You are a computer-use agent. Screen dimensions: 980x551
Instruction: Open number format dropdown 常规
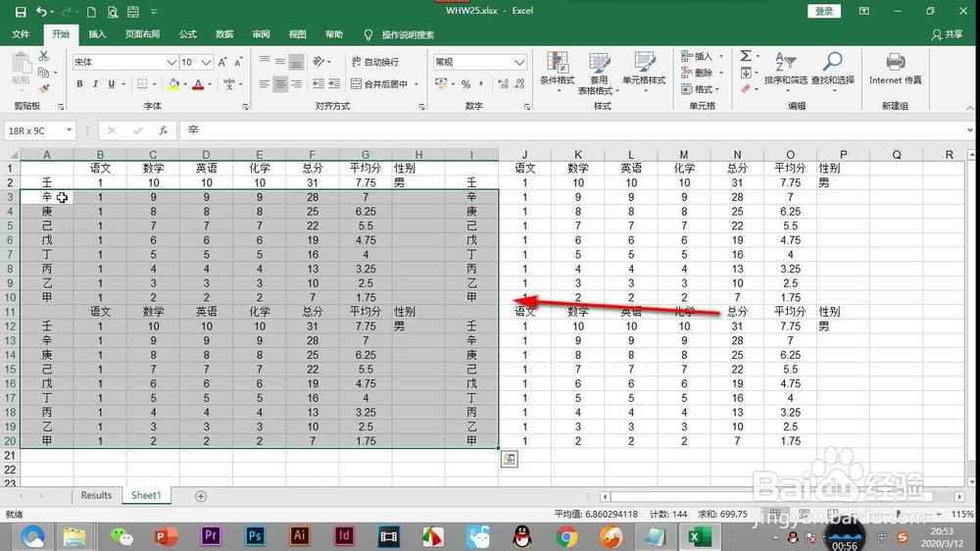tap(519, 62)
